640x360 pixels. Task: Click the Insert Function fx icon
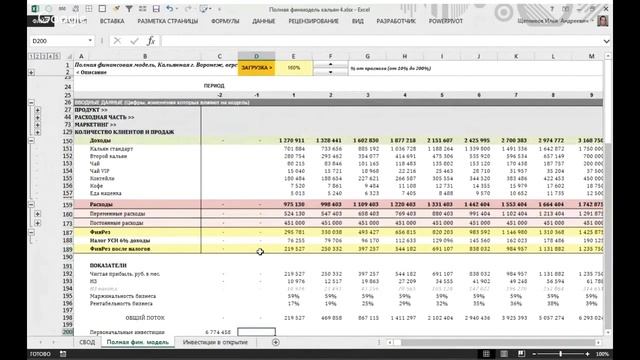(151, 41)
